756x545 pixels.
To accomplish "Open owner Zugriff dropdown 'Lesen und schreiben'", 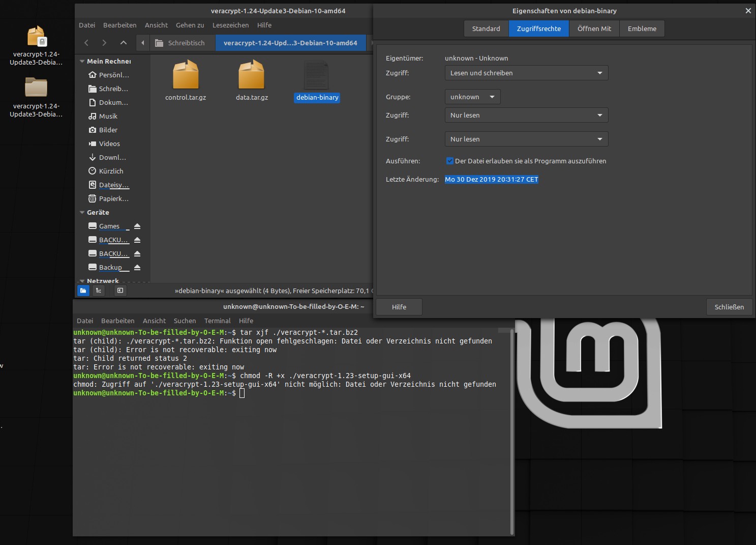I will point(526,73).
